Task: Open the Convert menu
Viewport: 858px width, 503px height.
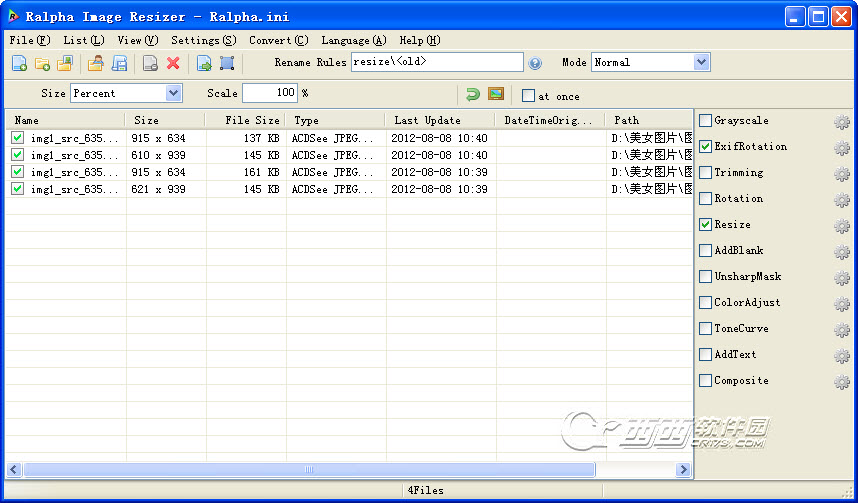Action: tap(279, 41)
